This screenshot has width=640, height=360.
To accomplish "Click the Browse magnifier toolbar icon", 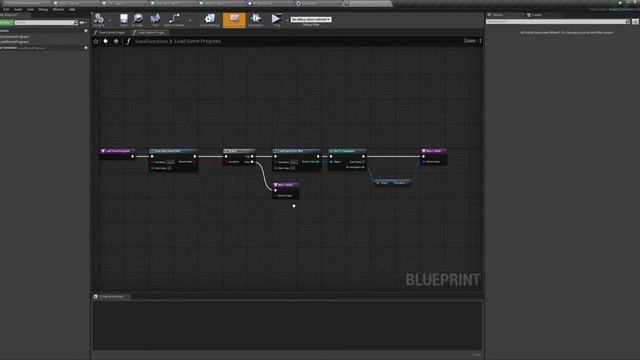I will [138, 20].
